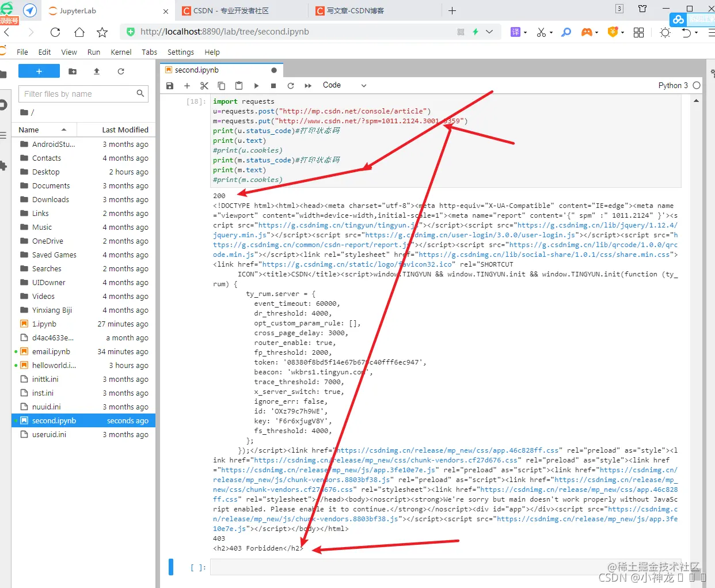Open the File menu
This screenshot has height=588, width=715.
point(22,52)
